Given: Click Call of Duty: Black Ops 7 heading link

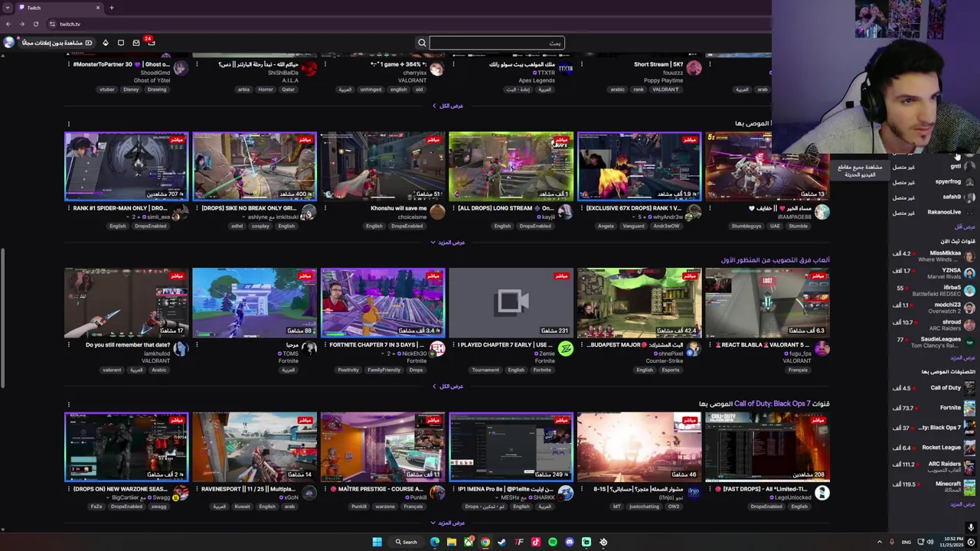Looking at the screenshot, I should pyautogui.click(x=772, y=404).
